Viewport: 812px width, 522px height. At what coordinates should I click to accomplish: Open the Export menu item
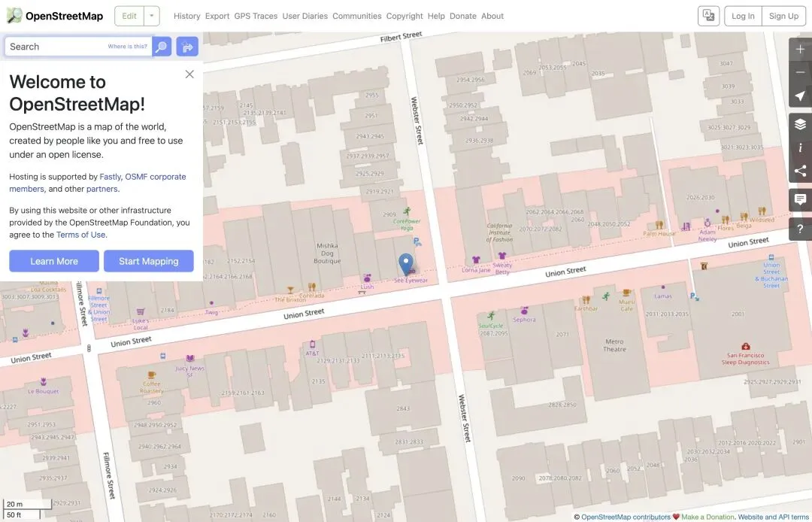217,16
